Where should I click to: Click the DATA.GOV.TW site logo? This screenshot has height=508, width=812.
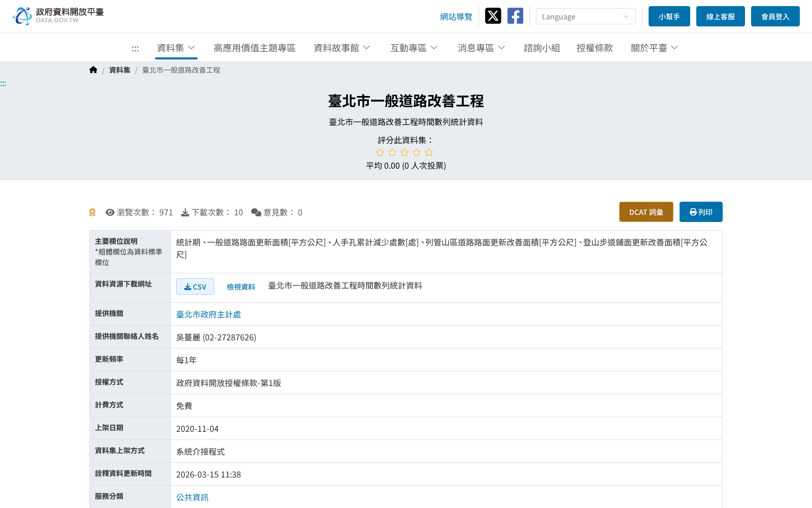pyautogui.click(x=58, y=16)
